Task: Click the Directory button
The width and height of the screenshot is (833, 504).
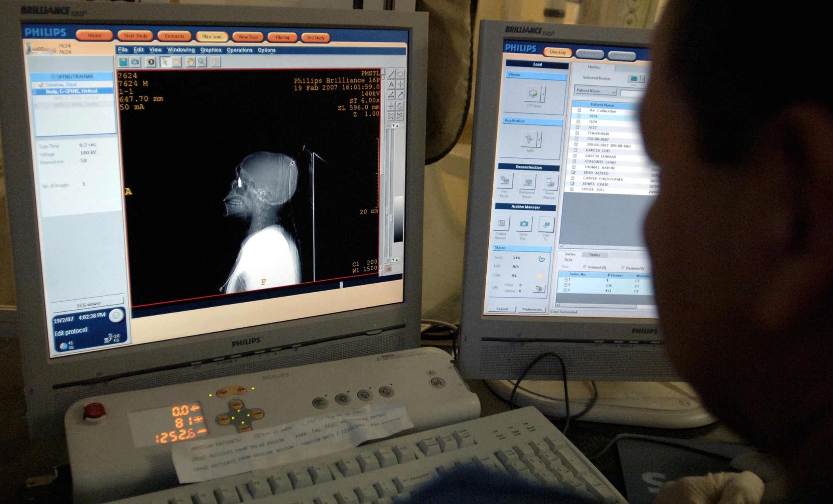Action: [x=558, y=52]
